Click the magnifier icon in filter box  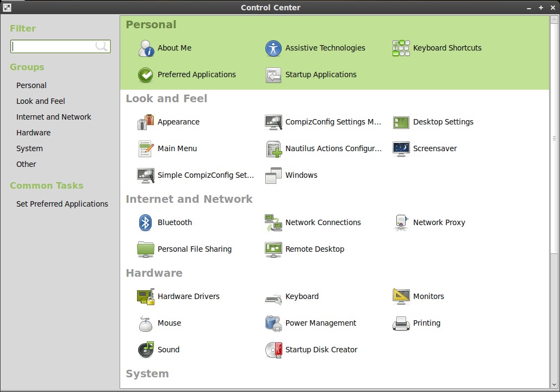102,46
